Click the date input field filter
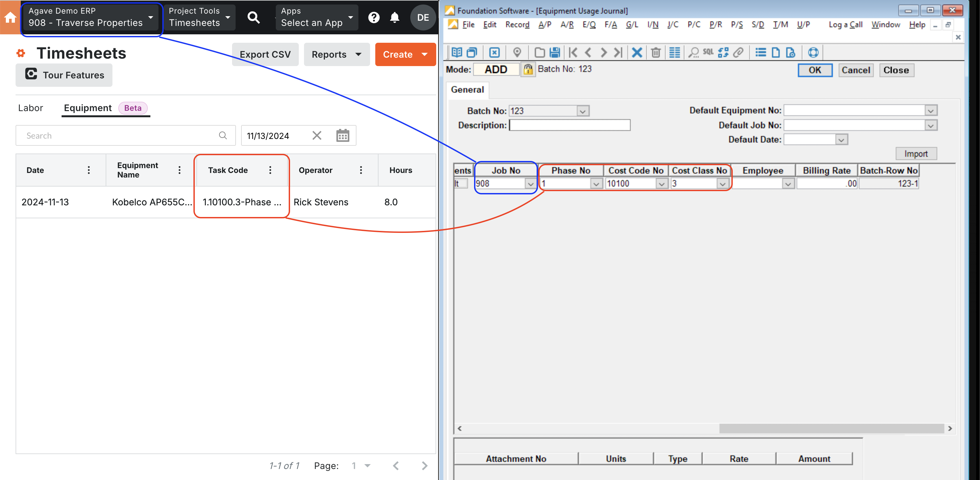Viewport: 980px width, 480px height. 275,135
